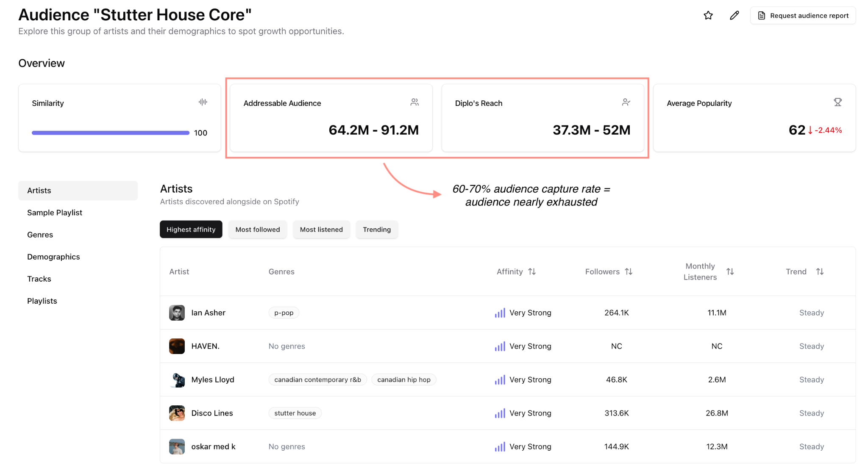Screen dimensions: 868x468
Task: Click the Addressable Audience people icon
Action: point(414,102)
